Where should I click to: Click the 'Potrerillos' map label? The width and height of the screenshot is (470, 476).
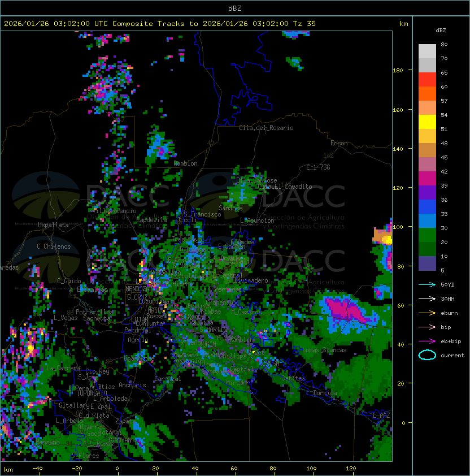pyautogui.click(x=94, y=311)
